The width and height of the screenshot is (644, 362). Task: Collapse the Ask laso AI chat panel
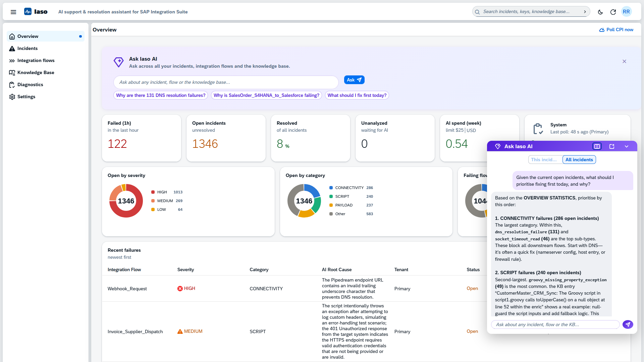pos(627,146)
